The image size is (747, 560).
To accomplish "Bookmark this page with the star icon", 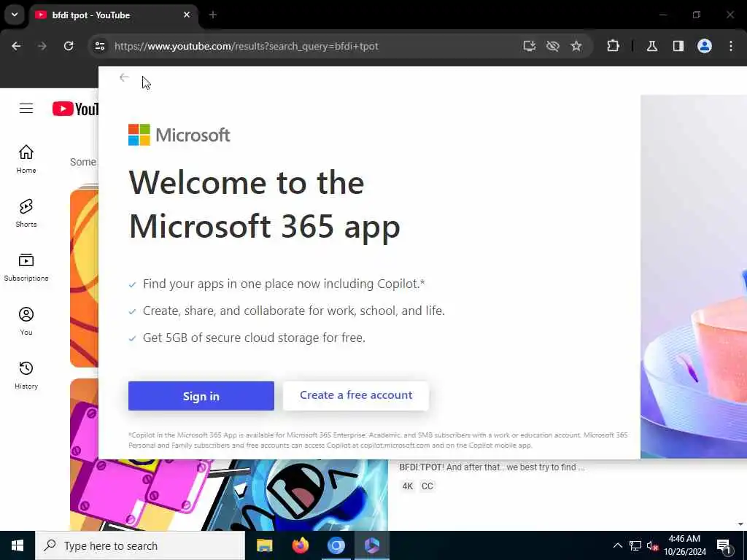I will [576, 46].
